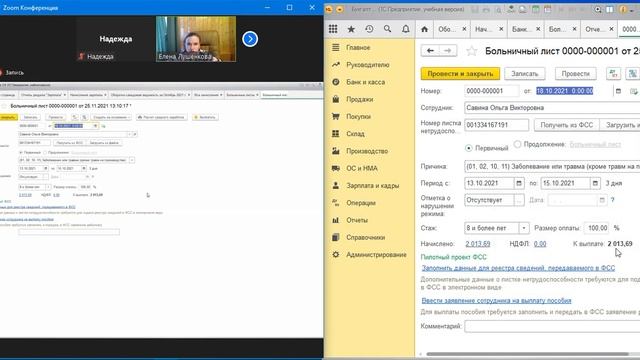Image resolution: width=640 pixels, height=360 pixels.
Task: Open the Администрирование section
Action: pyautogui.click(x=376, y=254)
